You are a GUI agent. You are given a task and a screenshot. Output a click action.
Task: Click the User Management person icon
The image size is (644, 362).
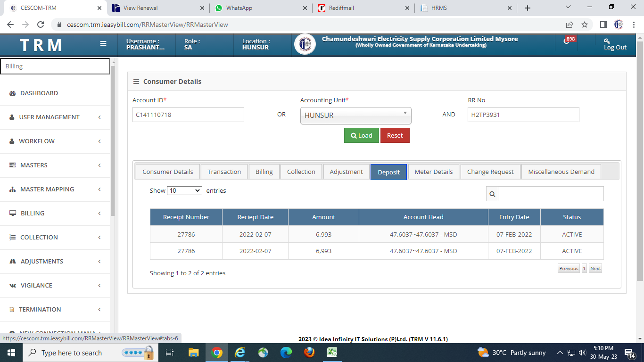[x=12, y=117]
